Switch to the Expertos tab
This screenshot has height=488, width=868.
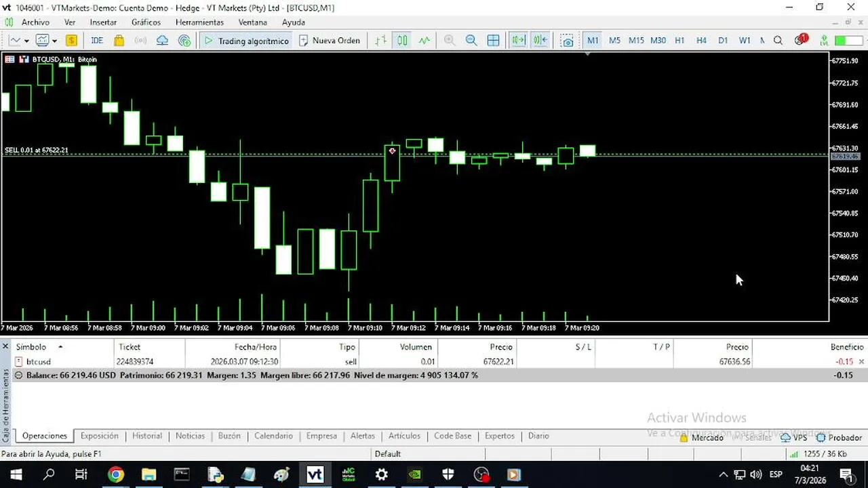500,436
